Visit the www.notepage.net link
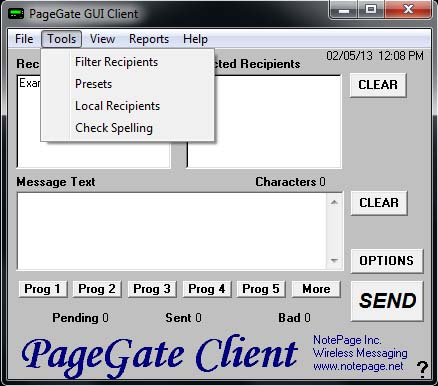This screenshot has width=438, height=386. [358, 366]
